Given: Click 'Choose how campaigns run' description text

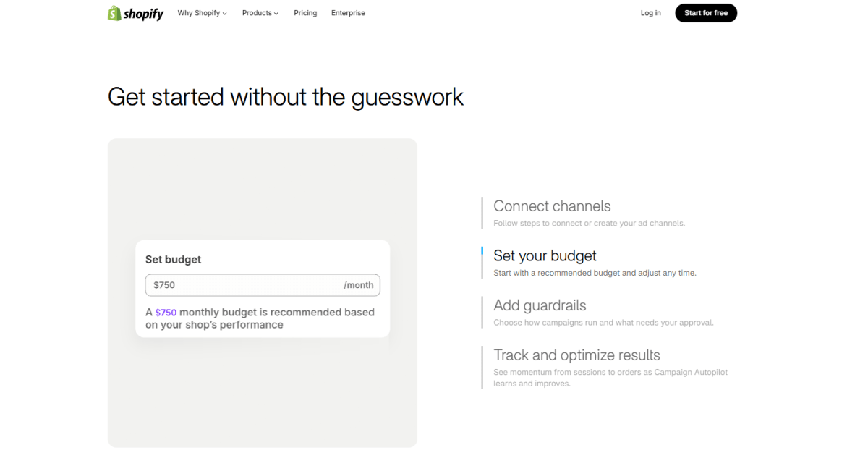Looking at the screenshot, I should pyautogui.click(x=603, y=323).
